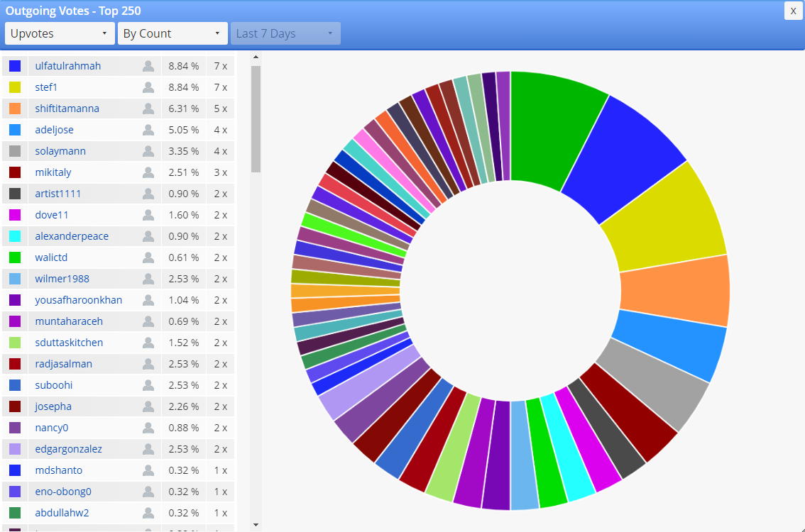Click the magenta swatch beside dove11
The height and width of the screenshot is (532, 805).
[x=15, y=215]
